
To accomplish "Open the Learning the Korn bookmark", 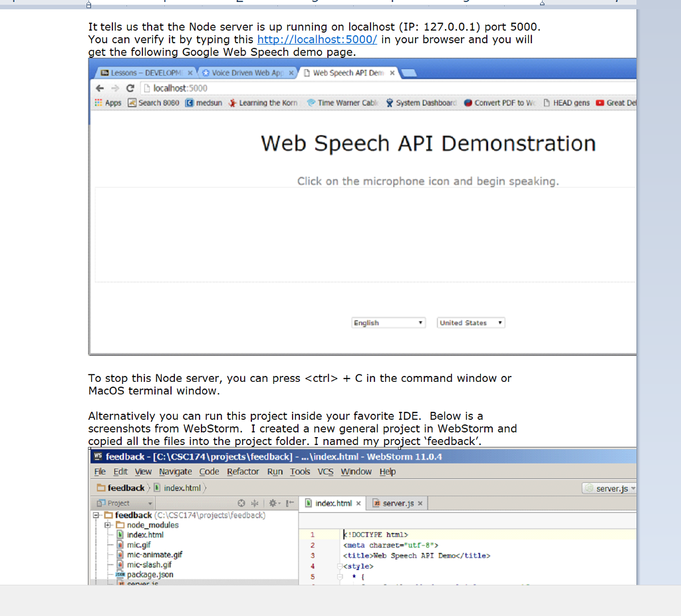I will coord(263,103).
